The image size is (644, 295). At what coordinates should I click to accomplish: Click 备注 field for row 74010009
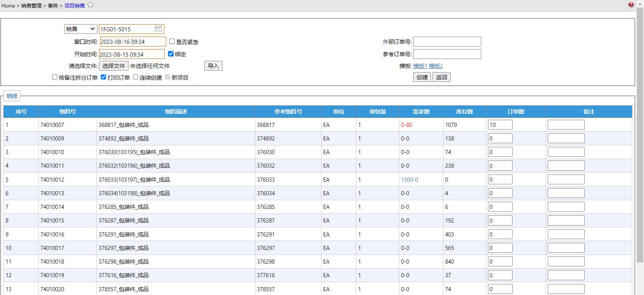coord(566,138)
